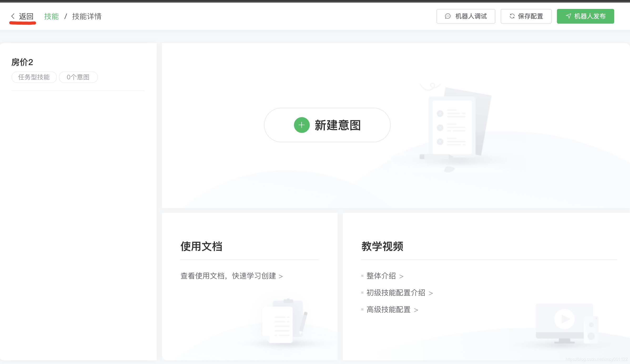
Task: Open 查看使用文档，快速学习创建 link
Action: coord(231,276)
